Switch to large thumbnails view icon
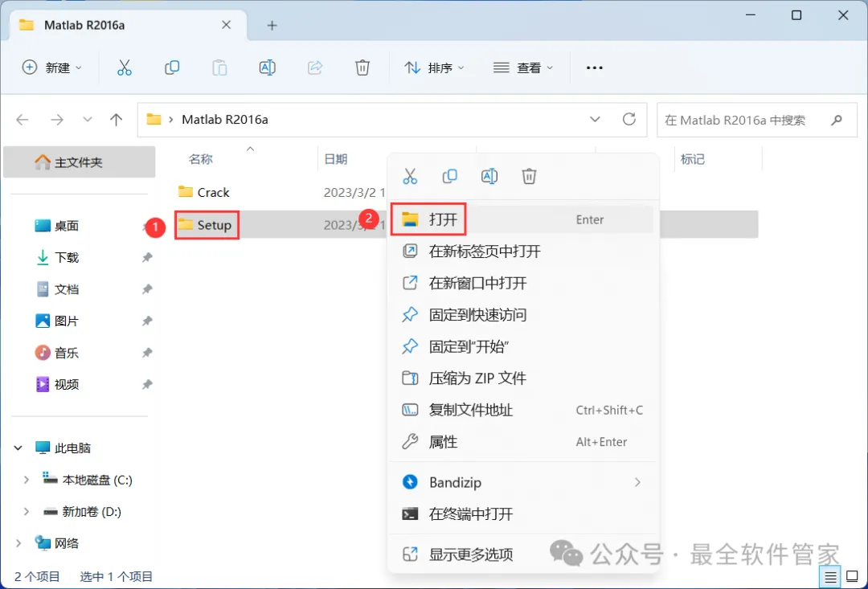Screen dimensions: 868x589 tap(850, 578)
